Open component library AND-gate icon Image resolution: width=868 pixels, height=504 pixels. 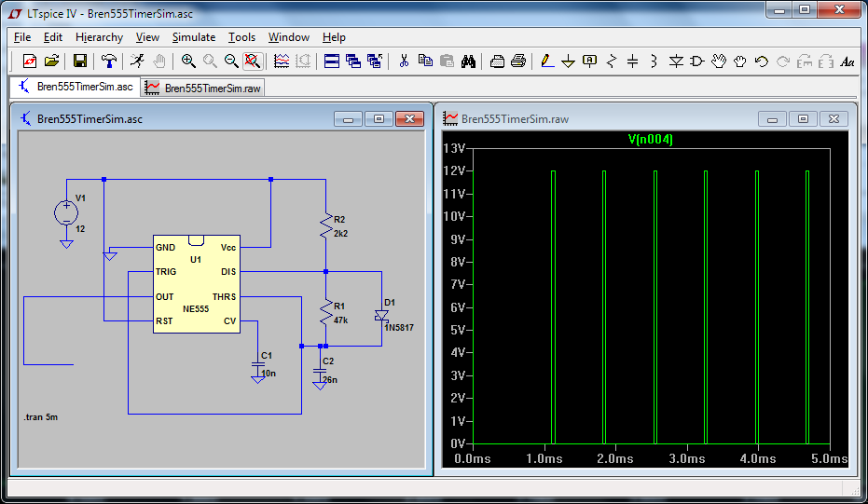(x=697, y=61)
